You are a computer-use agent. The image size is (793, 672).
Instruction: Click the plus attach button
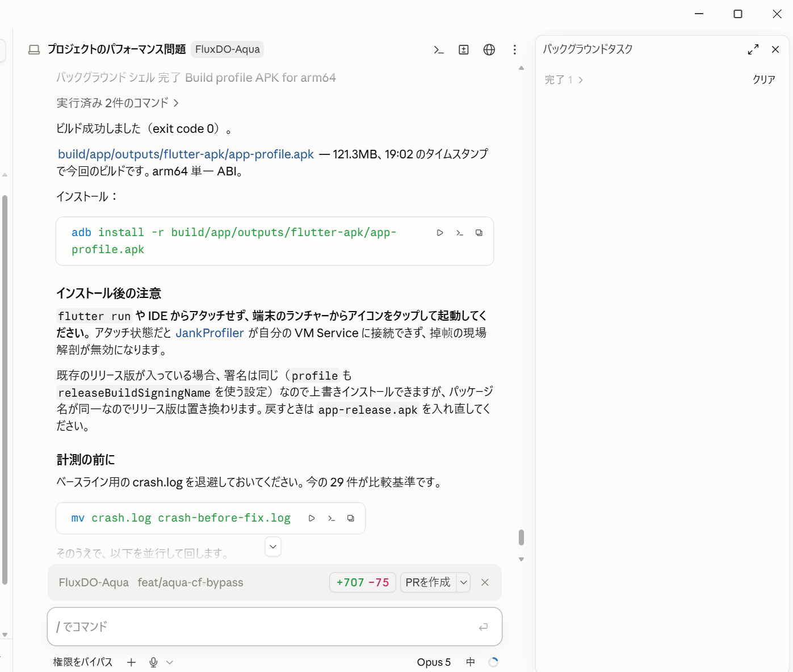131,662
